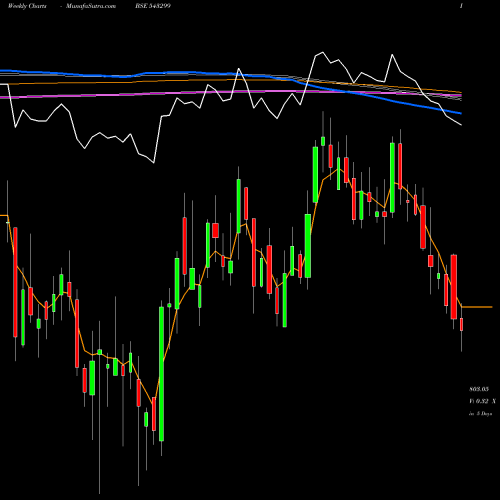500x500 pixels.
Task: Click the "MunafaSutra.com" site label
Action: [x=91, y=6]
